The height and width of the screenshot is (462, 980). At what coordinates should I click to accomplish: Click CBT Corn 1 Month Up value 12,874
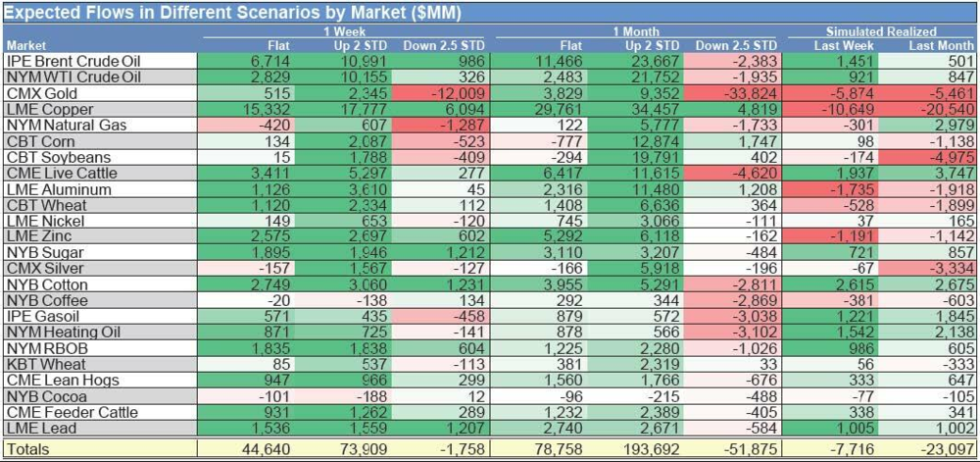click(x=657, y=140)
